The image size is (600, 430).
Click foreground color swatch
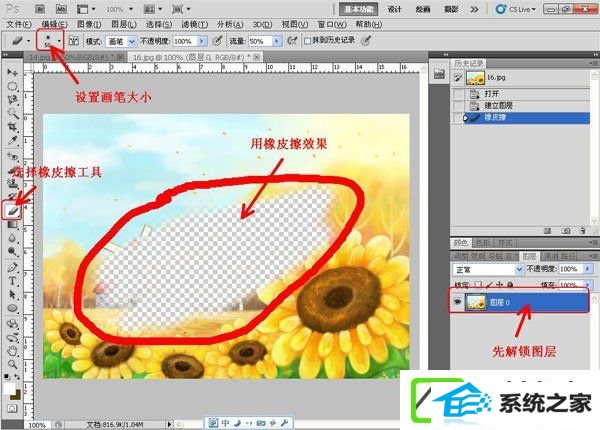click(9, 389)
